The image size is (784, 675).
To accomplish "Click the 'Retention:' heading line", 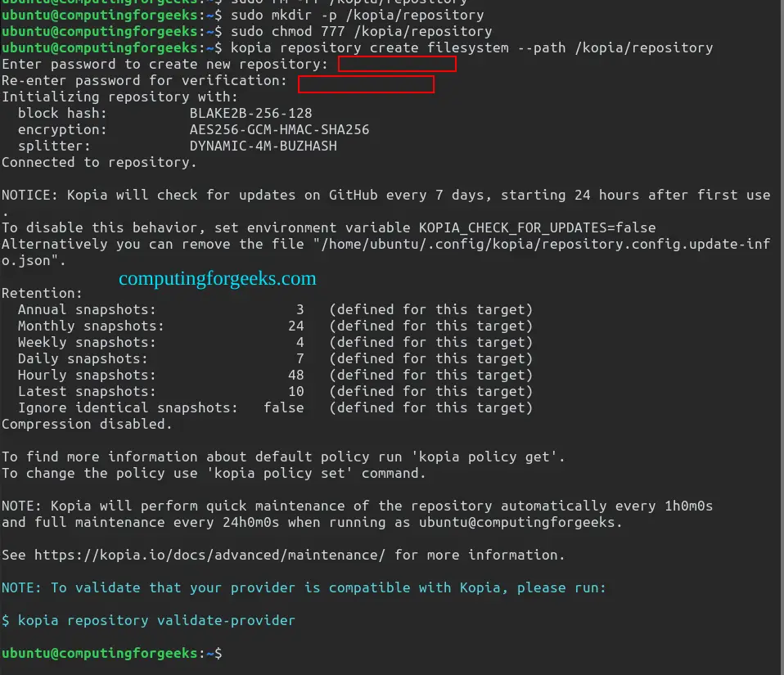I will pos(42,293).
